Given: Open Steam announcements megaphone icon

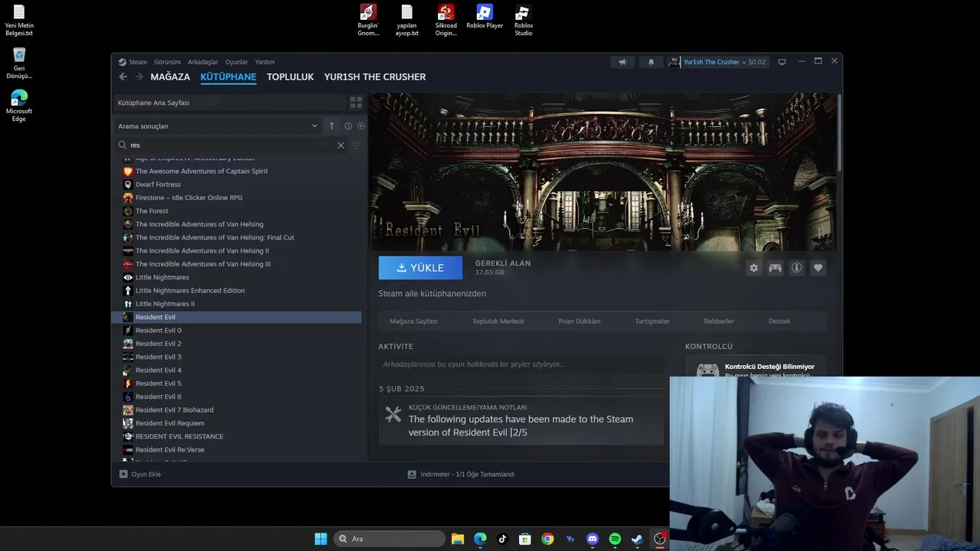Looking at the screenshot, I should (x=622, y=62).
